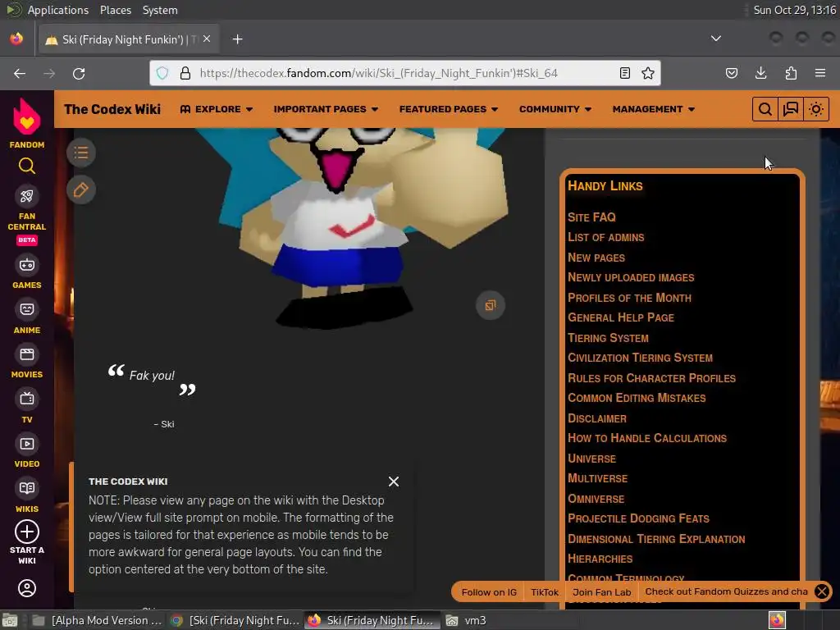Bookmark this page with the star
The width and height of the screenshot is (840, 630).
[x=648, y=73]
